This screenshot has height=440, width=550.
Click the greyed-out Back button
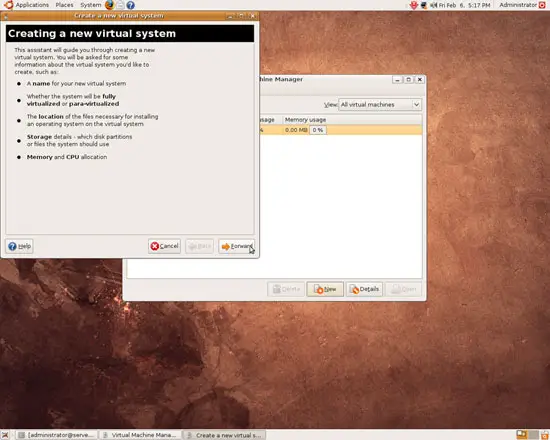199,246
